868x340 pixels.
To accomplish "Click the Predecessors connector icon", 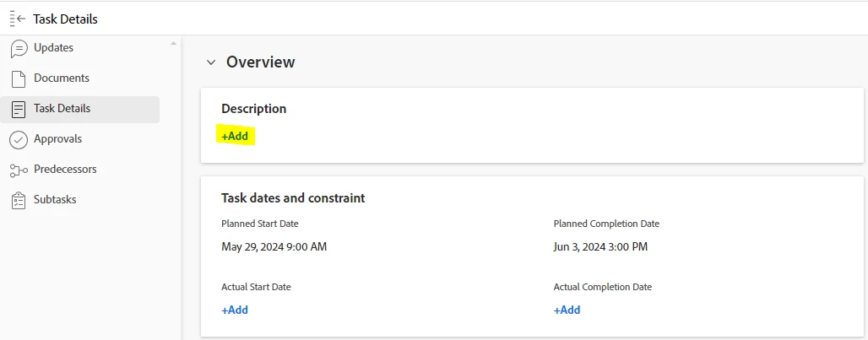I will (19, 170).
